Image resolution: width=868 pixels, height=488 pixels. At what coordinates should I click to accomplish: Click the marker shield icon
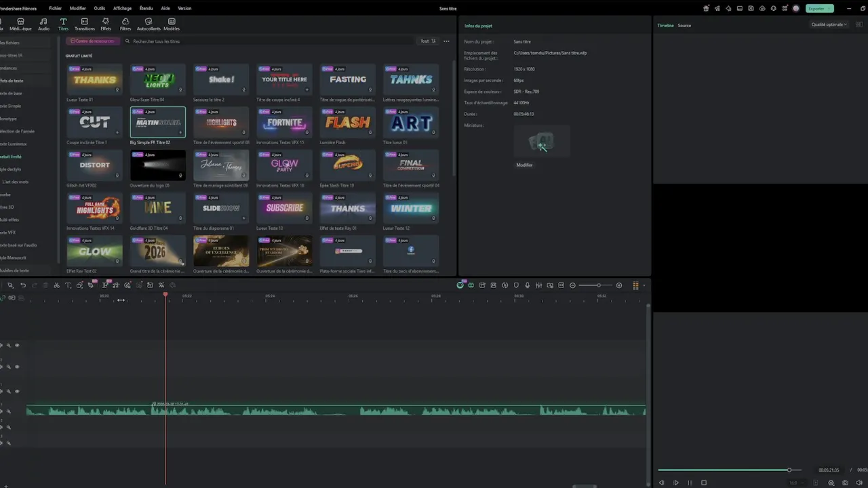click(x=516, y=285)
